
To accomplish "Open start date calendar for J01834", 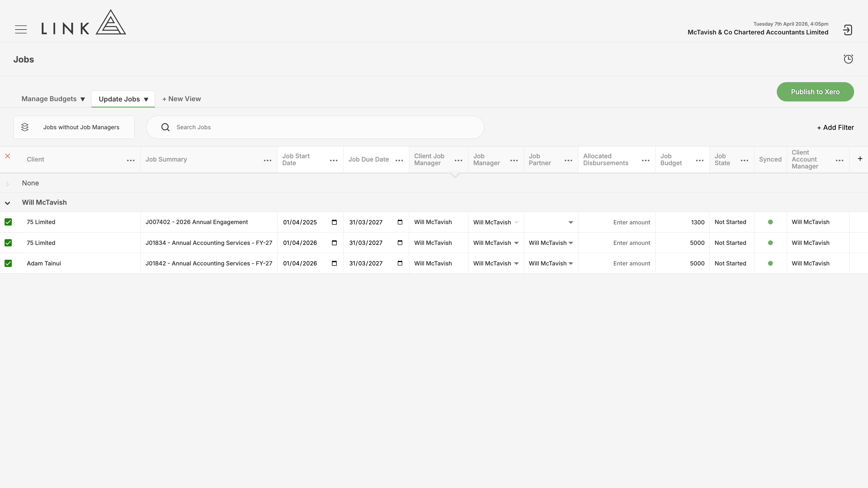I will 334,243.
